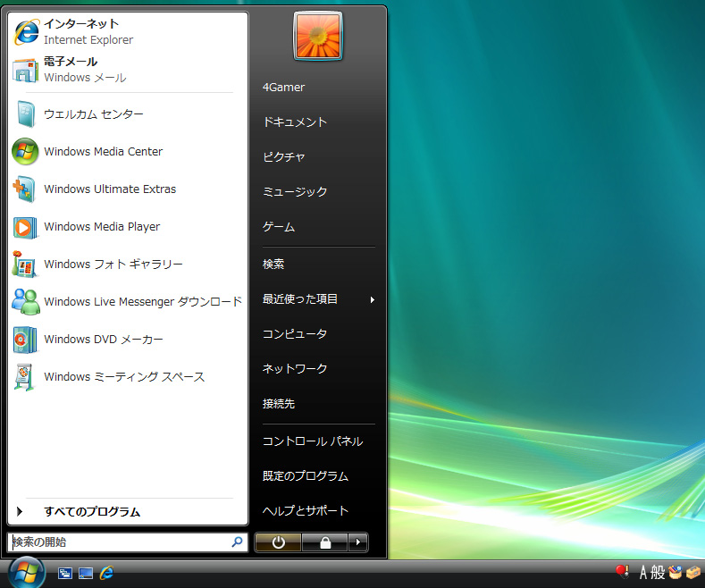Open 既定のプログラム
Screen dimensions: 705x588
[x=306, y=475]
